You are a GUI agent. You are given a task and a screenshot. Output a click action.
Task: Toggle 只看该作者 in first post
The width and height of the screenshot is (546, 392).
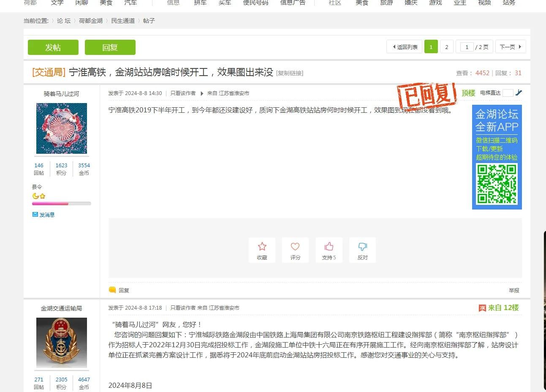pos(183,93)
